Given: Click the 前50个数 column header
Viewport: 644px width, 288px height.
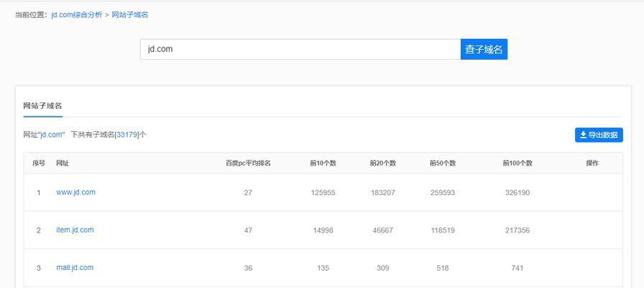Looking at the screenshot, I should [443, 163].
